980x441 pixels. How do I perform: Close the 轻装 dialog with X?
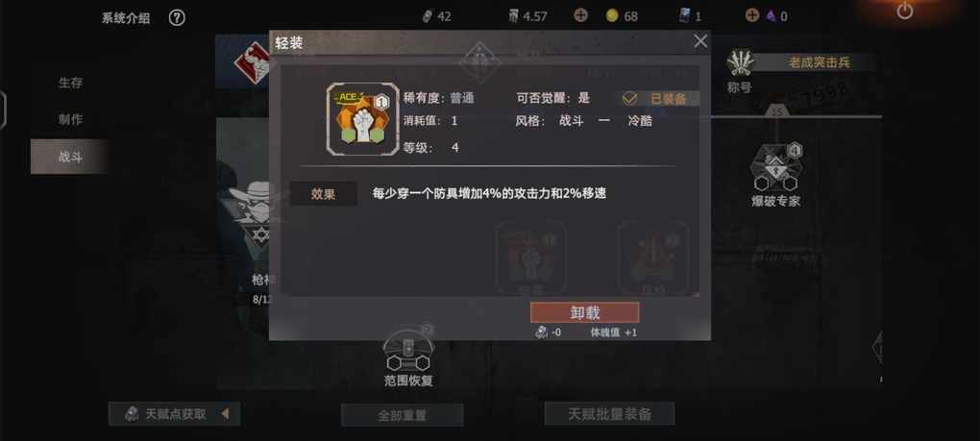[x=700, y=42]
